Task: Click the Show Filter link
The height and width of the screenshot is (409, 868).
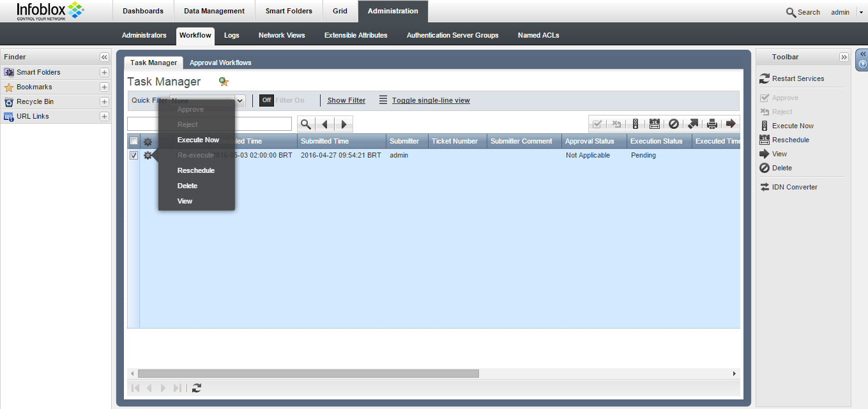Action: click(x=346, y=100)
